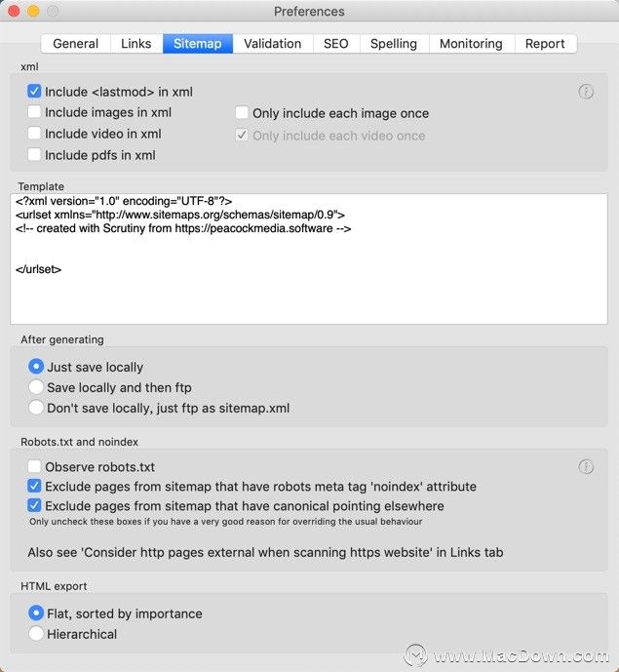Check Include pdfs in xml
619x672 pixels.
coord(34,154)
